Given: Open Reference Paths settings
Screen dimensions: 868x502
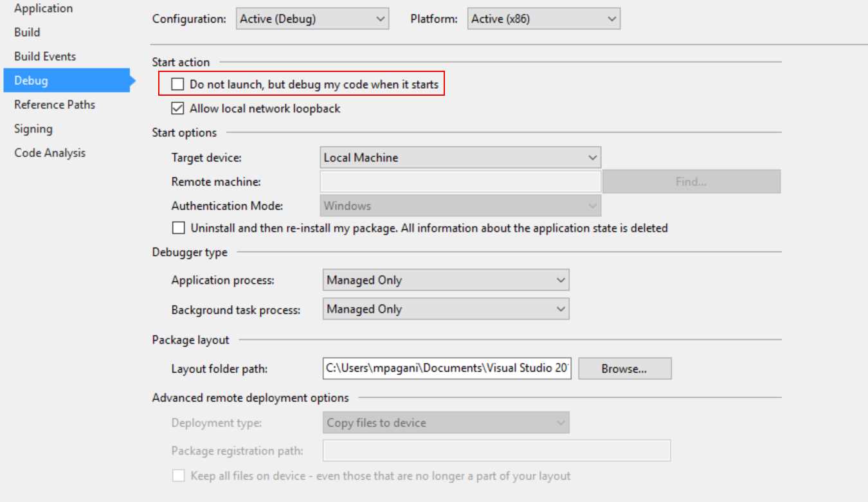Looking at the screenshot, I should [54, 104].
